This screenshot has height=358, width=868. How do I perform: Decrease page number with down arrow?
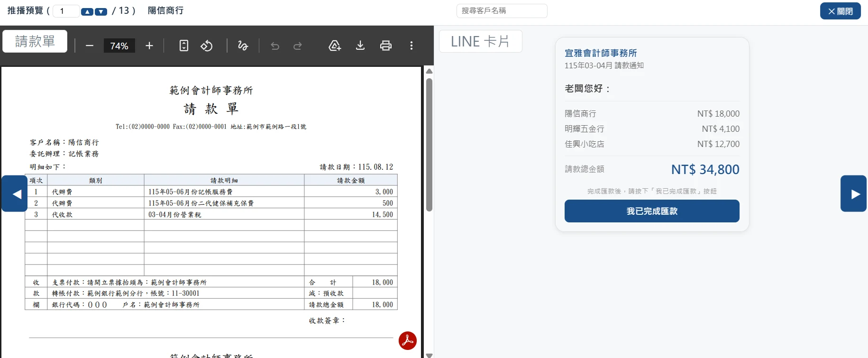tap(101, 11)
